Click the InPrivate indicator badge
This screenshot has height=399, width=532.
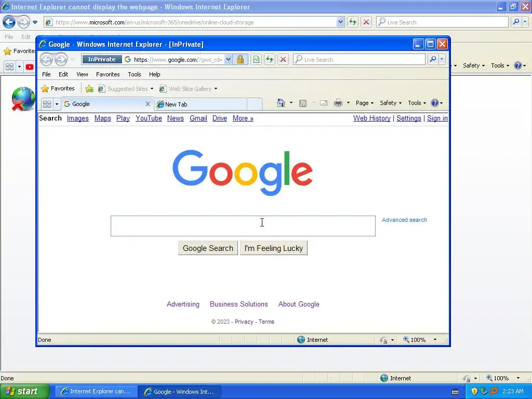[102, 59]
